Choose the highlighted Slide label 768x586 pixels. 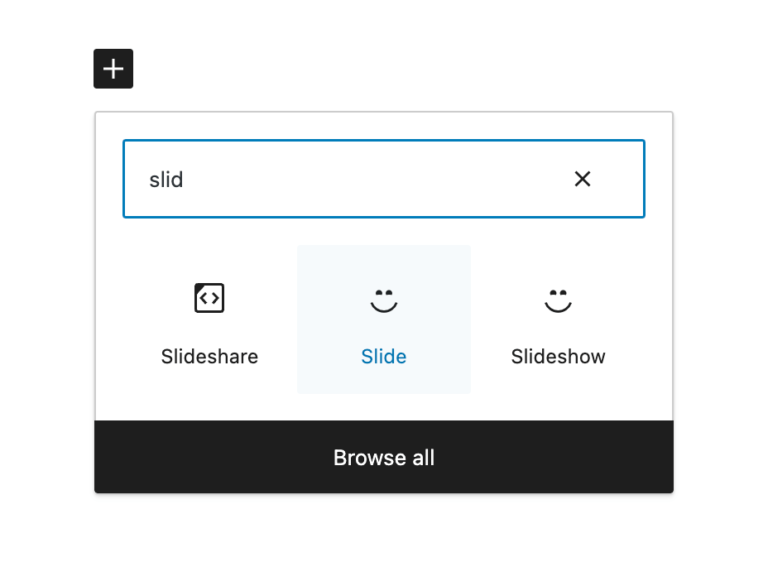pos(384,357)
